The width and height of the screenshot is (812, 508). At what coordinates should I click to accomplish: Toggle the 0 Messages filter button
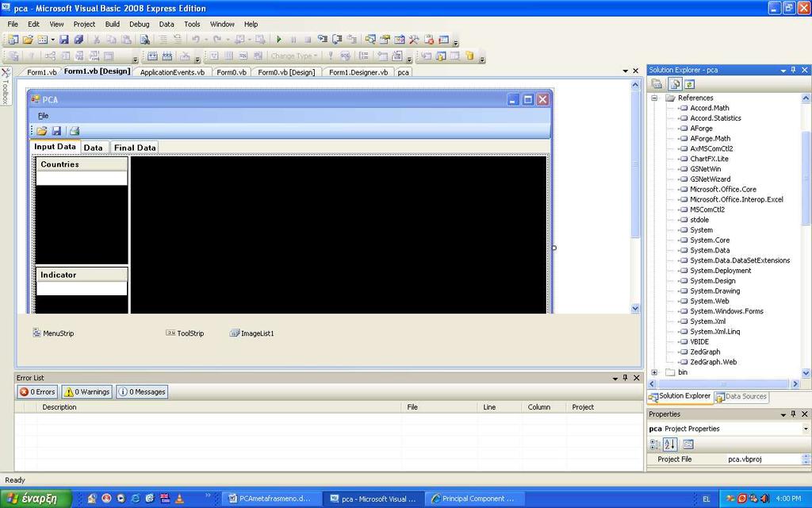[142, 392]
